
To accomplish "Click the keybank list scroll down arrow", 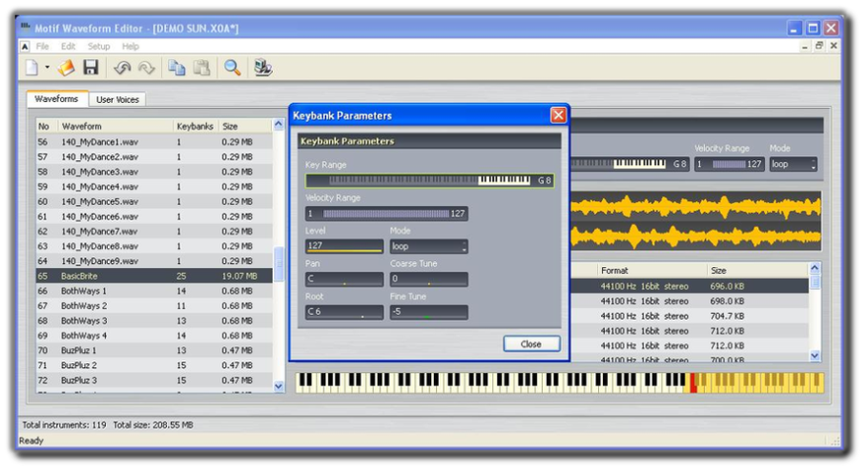I will pyautogui.click(x=815, y=355).
